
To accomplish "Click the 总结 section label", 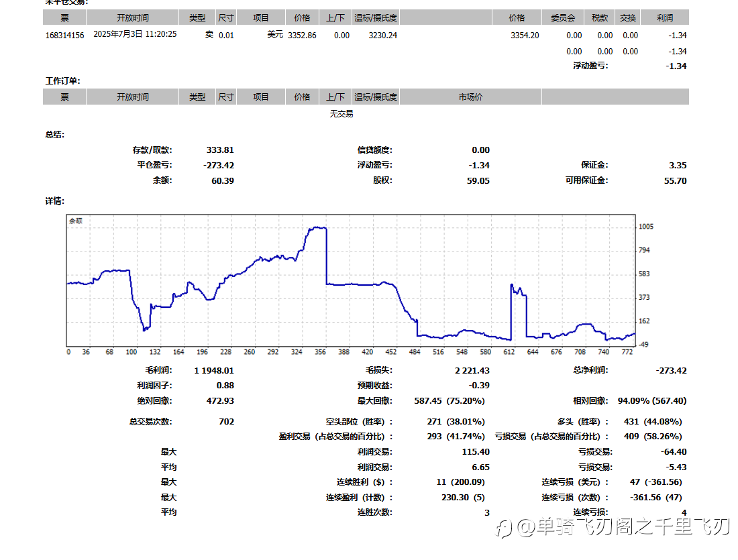I will [x=54, y=135].
